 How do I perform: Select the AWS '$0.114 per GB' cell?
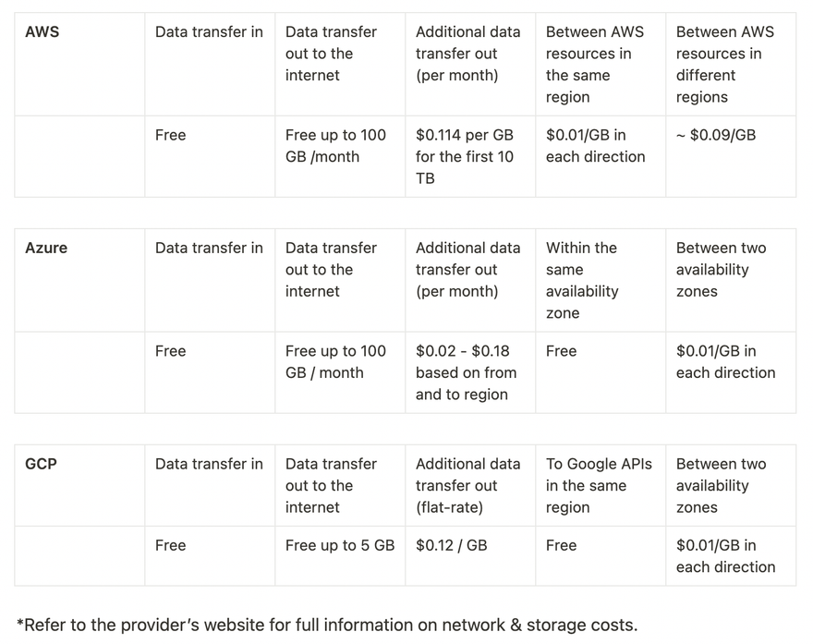(470, 156)
